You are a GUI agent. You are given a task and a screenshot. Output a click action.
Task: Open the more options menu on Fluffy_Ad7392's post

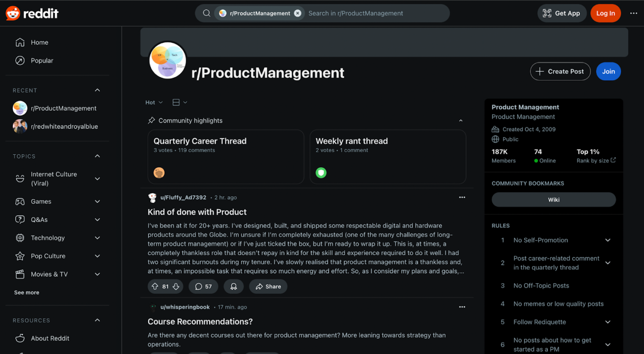pos(462,197)
